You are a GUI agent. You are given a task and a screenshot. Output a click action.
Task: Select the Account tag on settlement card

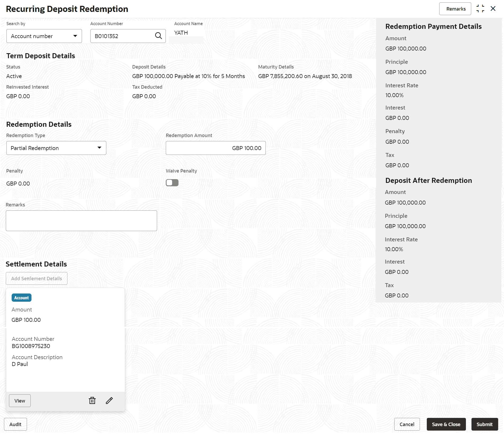[x=21, y=298]
